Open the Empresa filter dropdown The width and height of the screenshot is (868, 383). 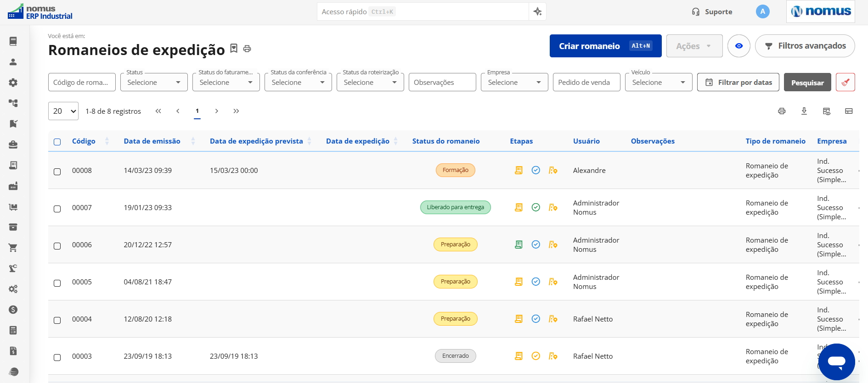514,82
